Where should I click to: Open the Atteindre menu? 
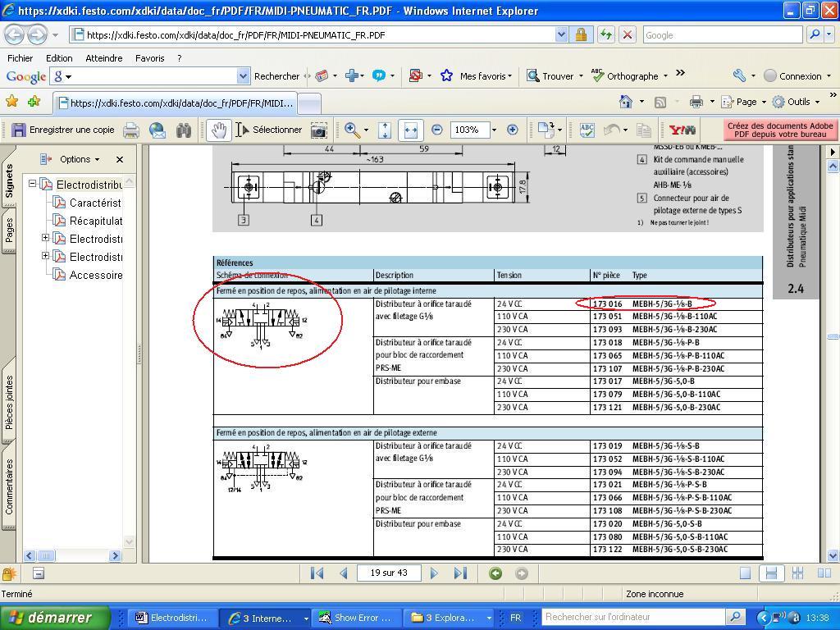tap(104, 58)
